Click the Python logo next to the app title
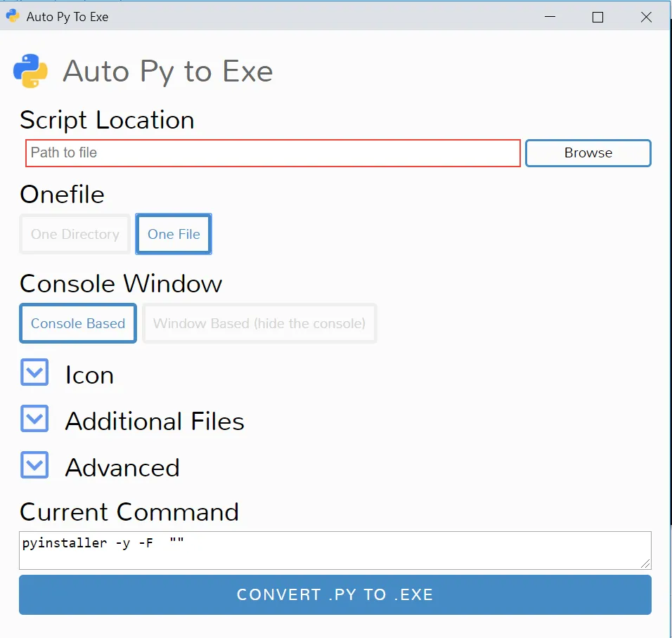The image size is (672, 638). (30, 71)
